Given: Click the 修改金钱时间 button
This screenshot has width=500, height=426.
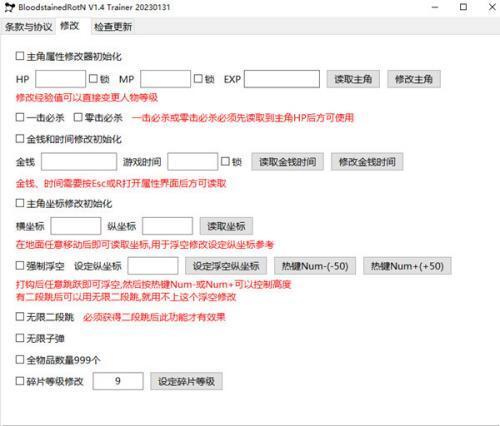Looking at the screenshot, I should tap(367, 162).
